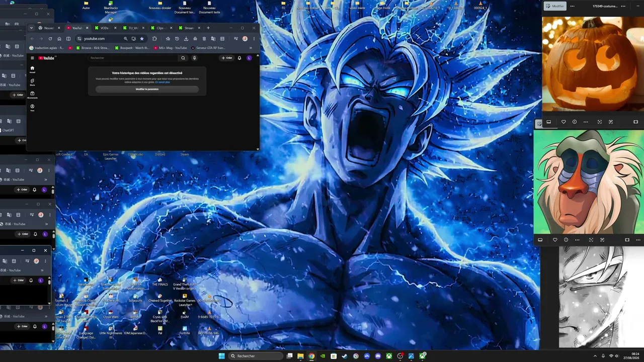This screenshot has width=644, height=362.
Task: Click Modifier in the Photos window
Action: [555, 6]
